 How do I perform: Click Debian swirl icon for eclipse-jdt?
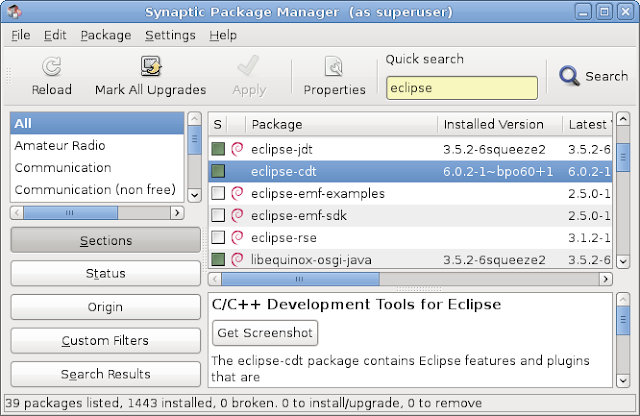pyautogui.click(x=237, y=149)
